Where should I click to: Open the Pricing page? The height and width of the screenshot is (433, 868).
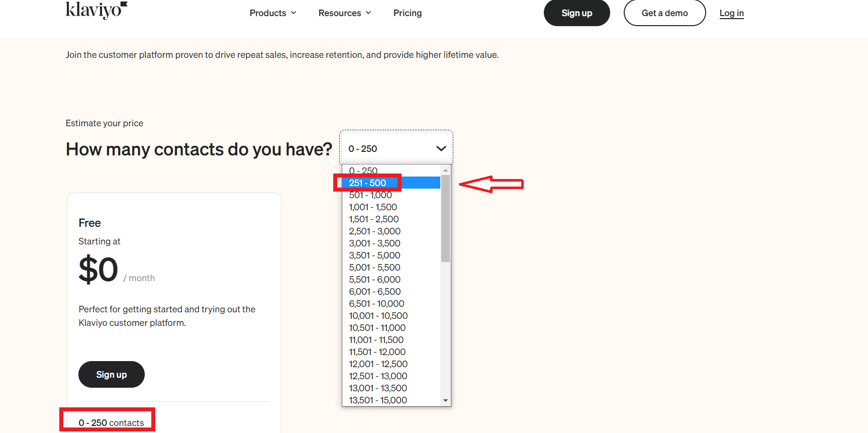408,13
